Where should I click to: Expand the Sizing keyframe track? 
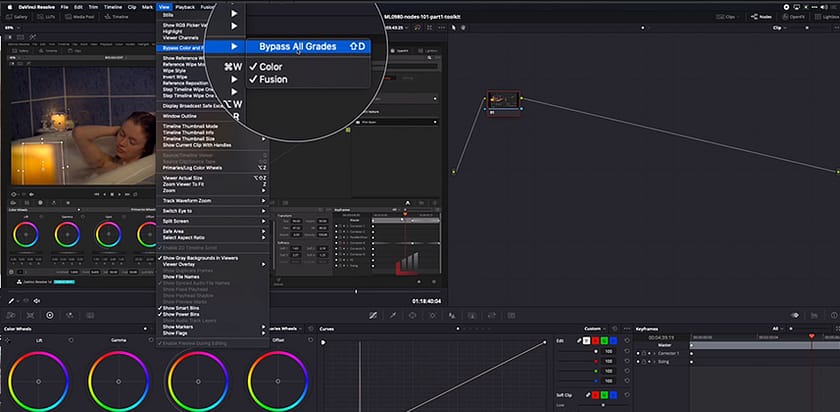[x=654, y=362]
